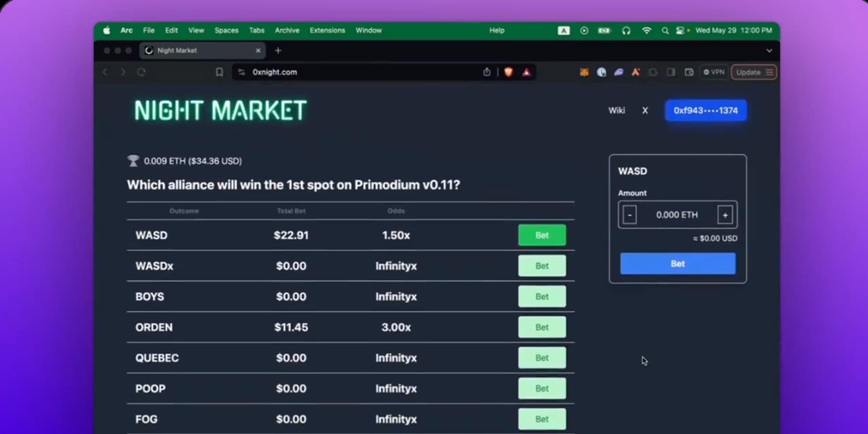
Task: Open the File menu
Action: coord(149,30)
